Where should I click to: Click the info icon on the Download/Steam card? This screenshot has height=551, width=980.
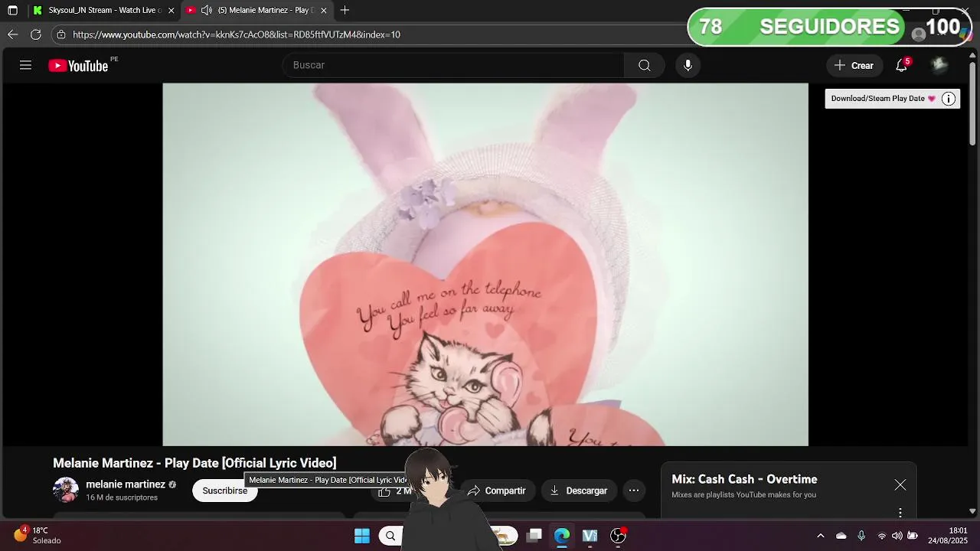tap(949, 99)
